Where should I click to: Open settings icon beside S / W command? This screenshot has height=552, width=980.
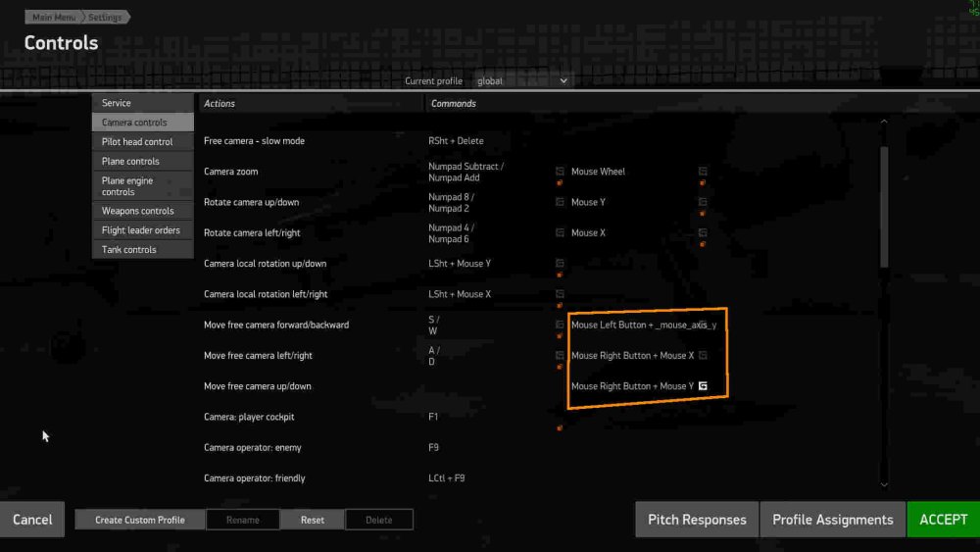(x=560, y=325)
